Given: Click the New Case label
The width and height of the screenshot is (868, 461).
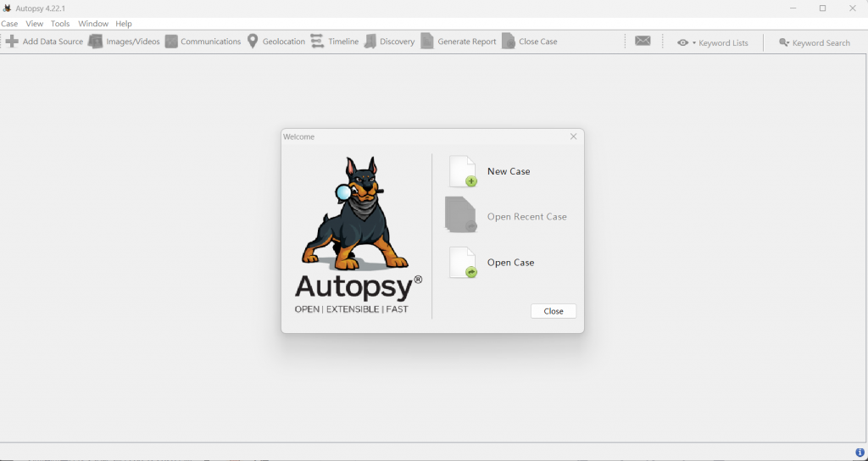Looking at the screenshot, I should coord(509,171).
